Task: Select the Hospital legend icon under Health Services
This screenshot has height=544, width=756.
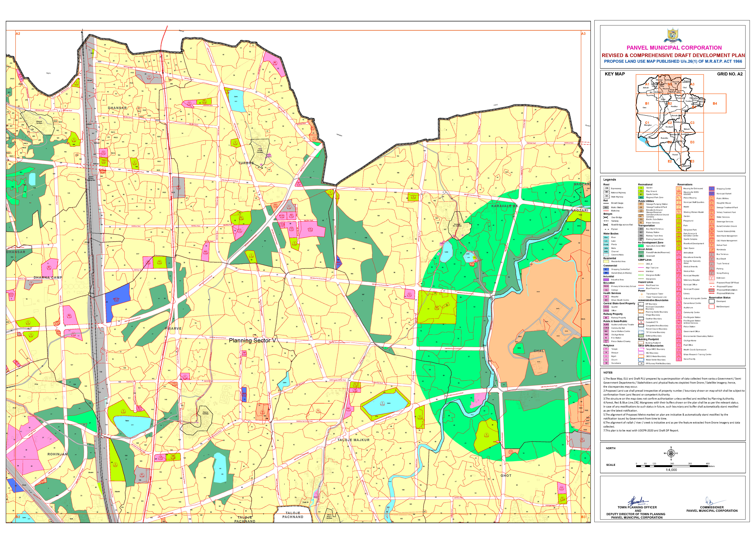Action: tap(606, 297)
